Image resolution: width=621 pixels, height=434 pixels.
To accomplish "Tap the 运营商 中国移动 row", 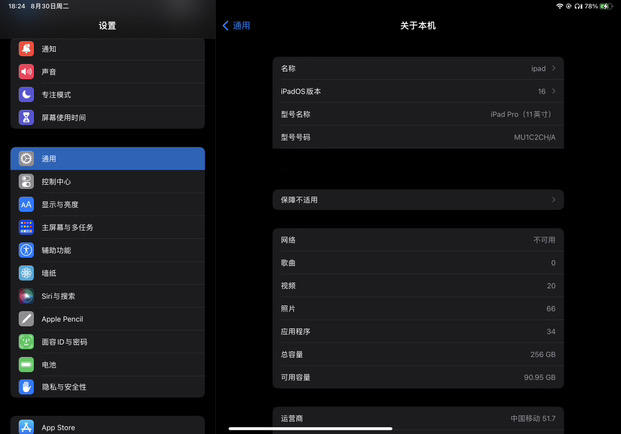I will [x=418, y=419].
